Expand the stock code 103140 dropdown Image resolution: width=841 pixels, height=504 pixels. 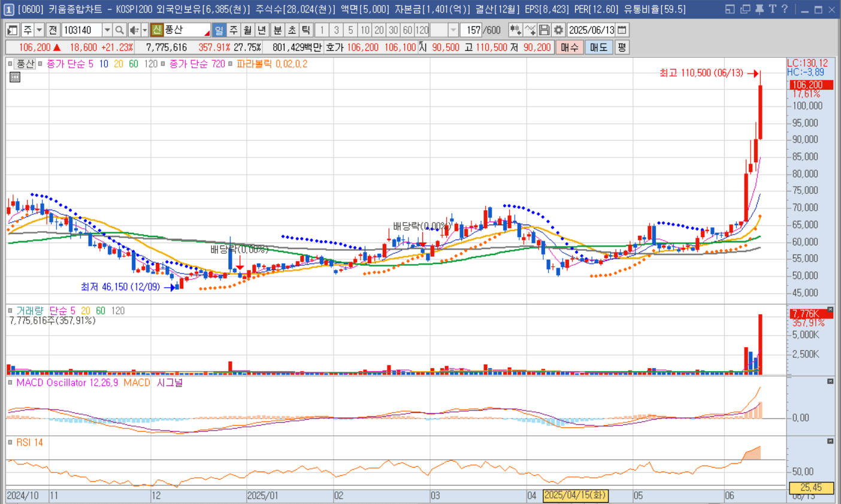(x=107, y=30)
